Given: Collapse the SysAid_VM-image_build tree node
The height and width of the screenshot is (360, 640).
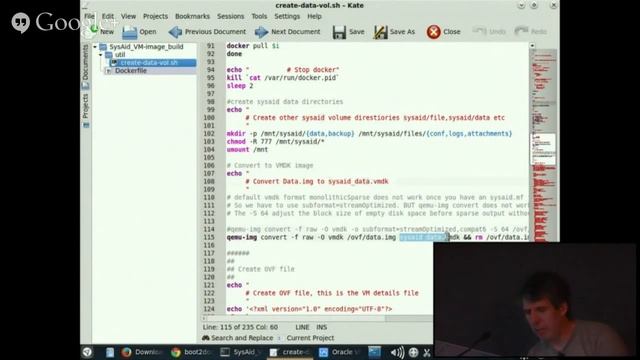Looking at the screenshot, I should coord(95,47).
